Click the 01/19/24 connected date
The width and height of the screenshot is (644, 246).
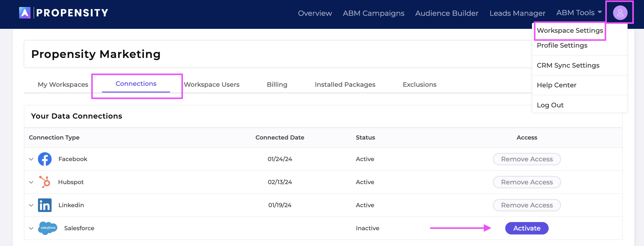click(280, 205)
